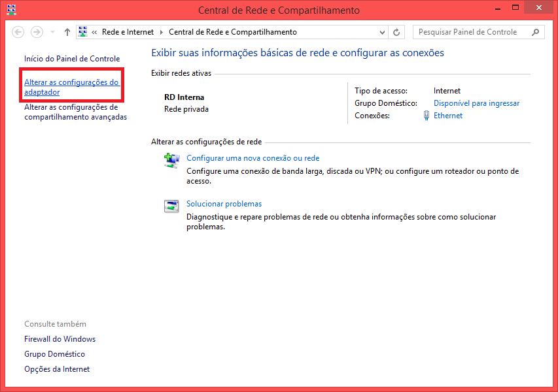558x392 pixels.
Task: Click the Solucionar problemas icon
Action: tap(171, 206)
